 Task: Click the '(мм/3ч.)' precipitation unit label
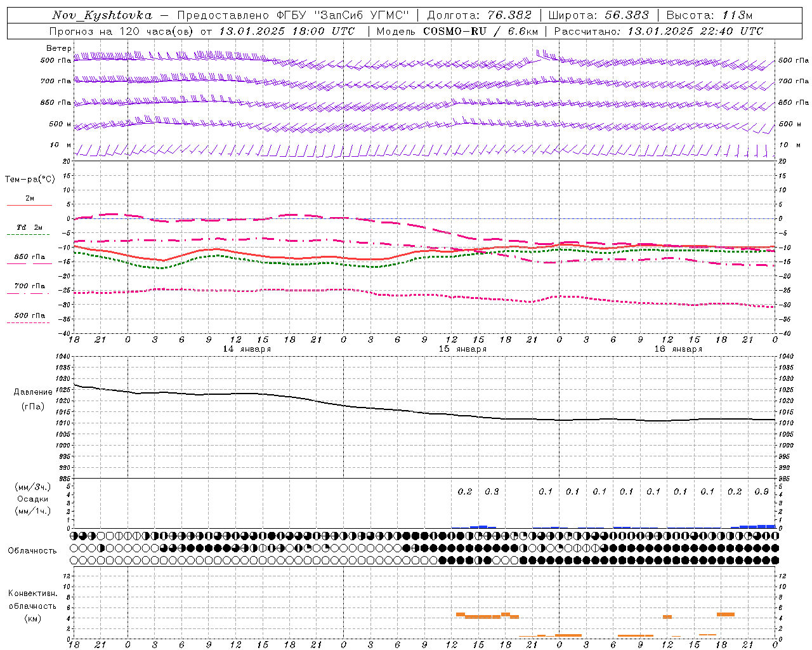33,487
